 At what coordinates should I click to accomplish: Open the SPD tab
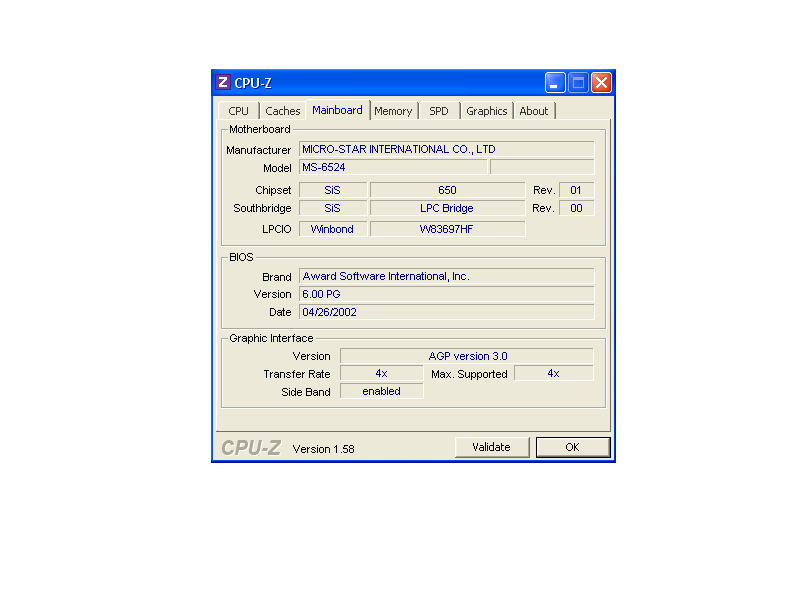pyautogui.click(x=439, y=111)
